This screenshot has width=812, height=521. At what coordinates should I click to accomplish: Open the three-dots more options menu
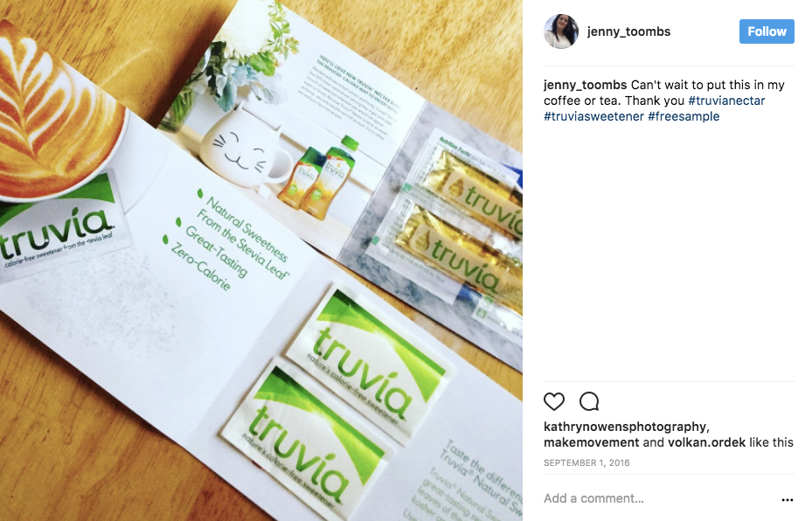point(788,500)
